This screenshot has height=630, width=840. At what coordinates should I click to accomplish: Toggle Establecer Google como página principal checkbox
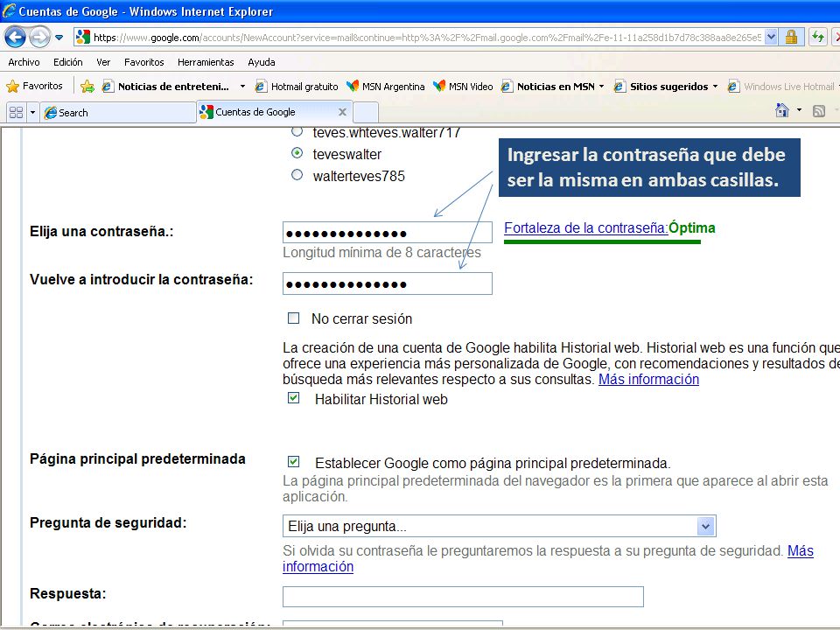point(294,462)
